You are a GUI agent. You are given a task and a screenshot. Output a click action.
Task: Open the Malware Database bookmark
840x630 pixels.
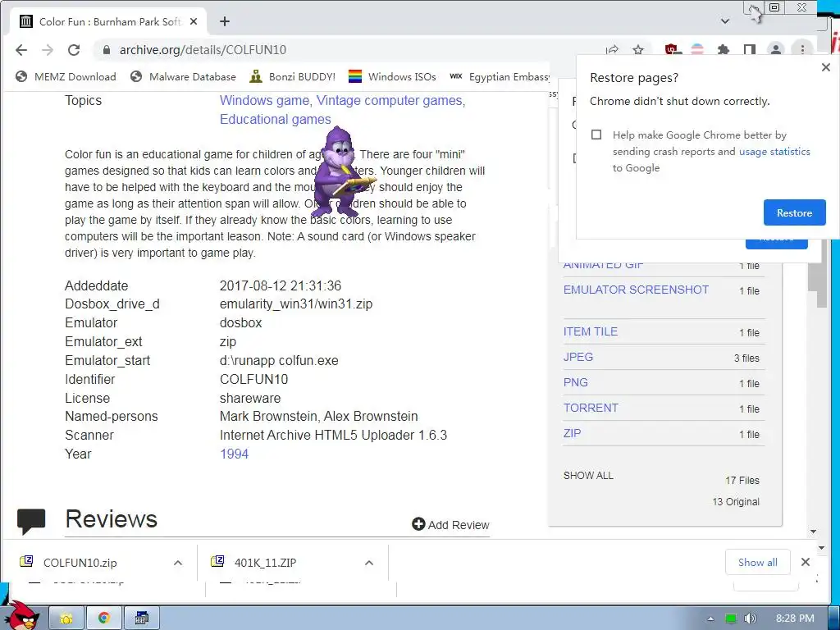tap(183, 76)
